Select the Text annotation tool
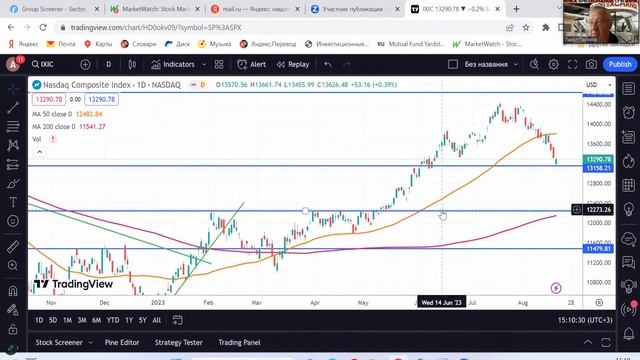This screenshot has height=360, width=640. pyautogui.click(x=13, y=202)
